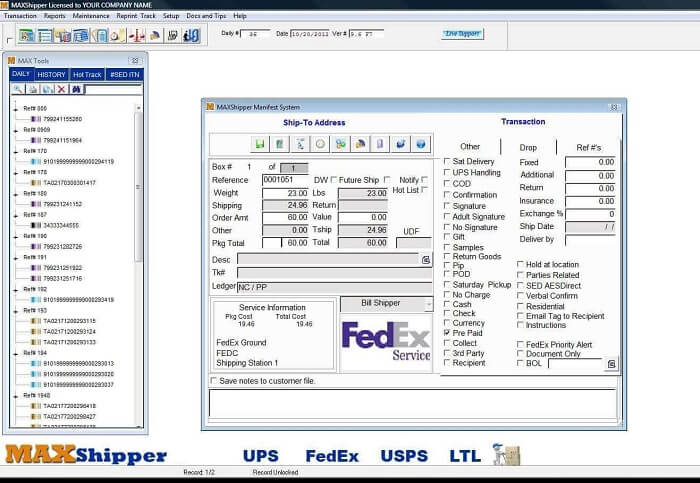Collapse the Ref# 192 tree node
Viewport: 700px width, 483px height.
[x=16, y=290]
